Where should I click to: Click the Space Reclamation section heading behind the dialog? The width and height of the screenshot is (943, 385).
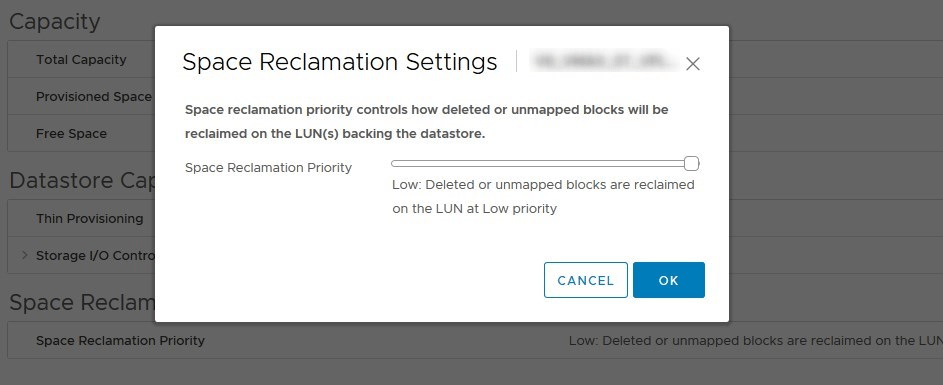click(82, 303)
